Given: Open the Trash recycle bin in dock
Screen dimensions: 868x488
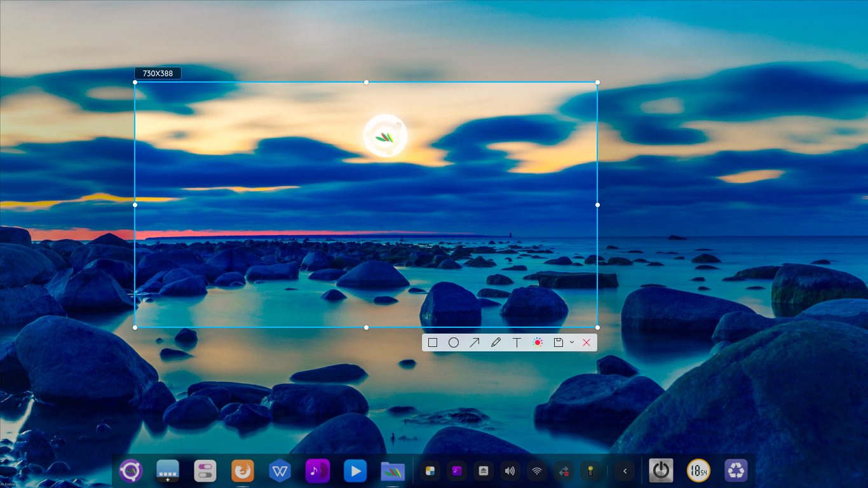Looking at the screenshot, I should coord(736,471).
